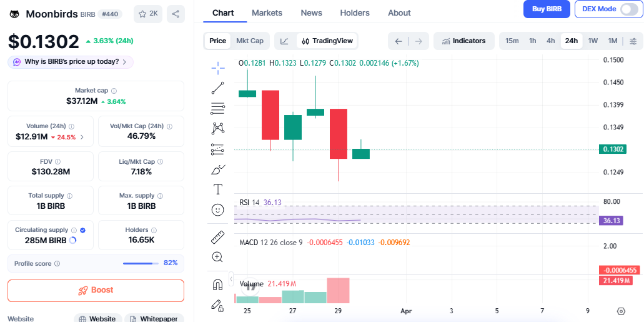The image size is (644, 322).
Task: Add Moonbirds to watchlist via star button
Action: 148,14
